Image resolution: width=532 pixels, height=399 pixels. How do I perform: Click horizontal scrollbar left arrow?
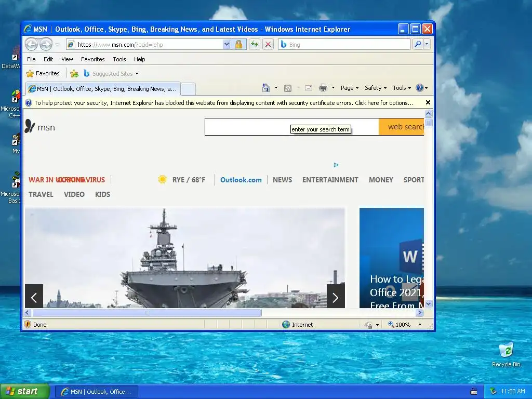(x=28, y=312)
